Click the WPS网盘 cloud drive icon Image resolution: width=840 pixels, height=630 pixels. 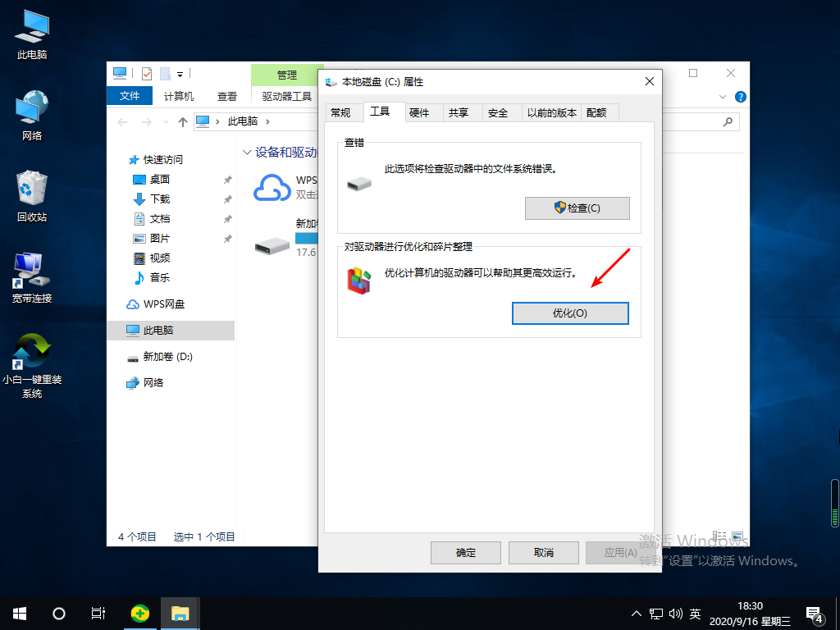pos(272,188)
